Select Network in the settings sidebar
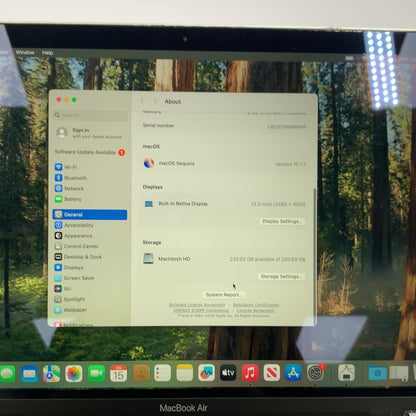 pos(69,188)
